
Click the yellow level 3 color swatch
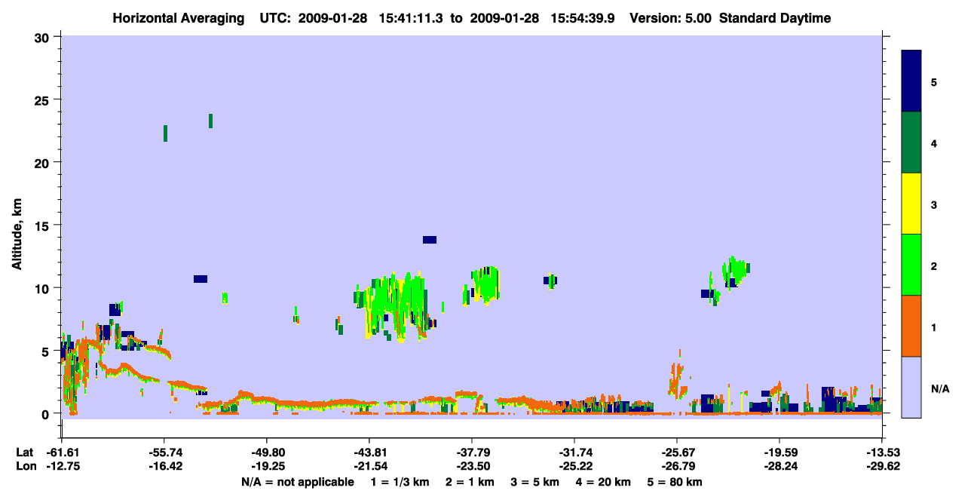(911, 204)
